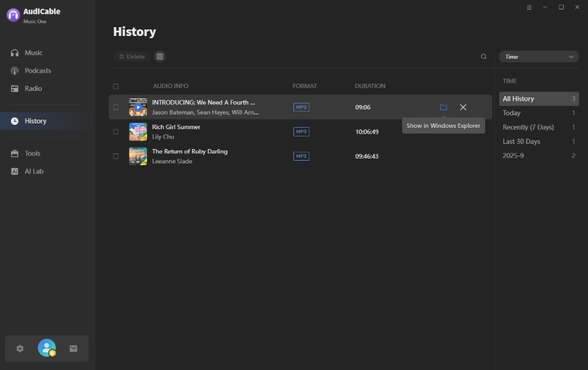588x370 pixels.
Task: Select the 2025-9 history group
Action: point(514,156)
